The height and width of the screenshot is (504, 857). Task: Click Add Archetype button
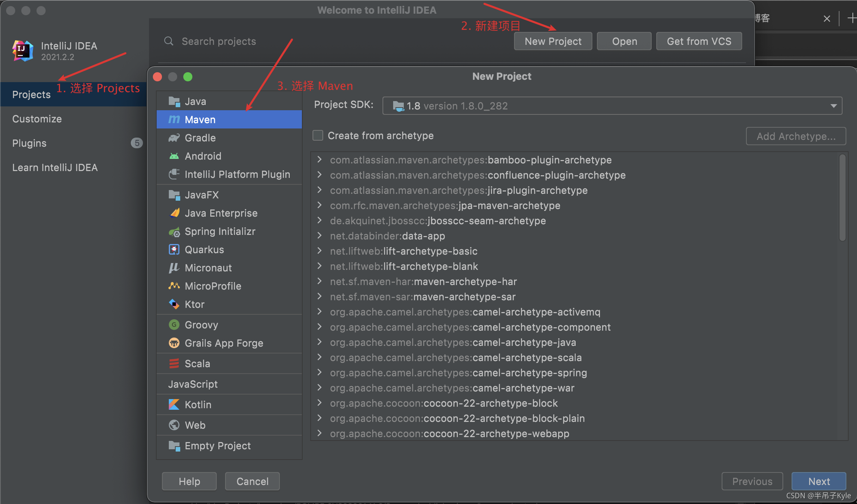(x=796, y=136)
